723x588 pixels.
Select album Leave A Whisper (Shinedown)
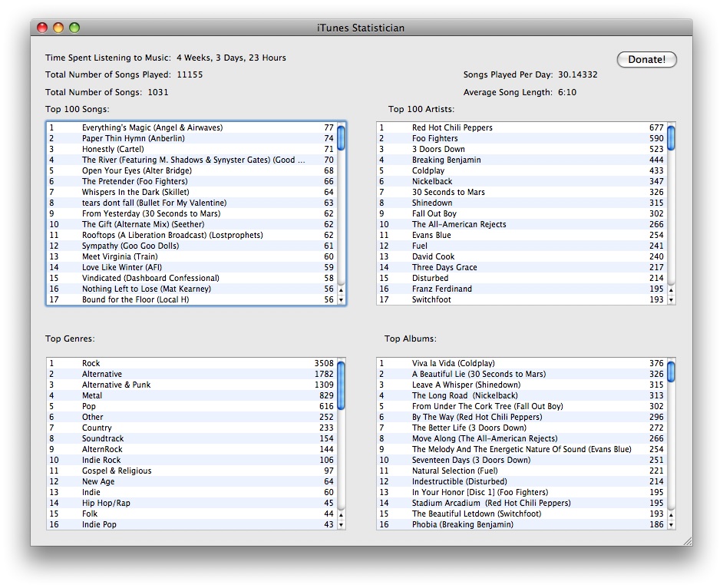pyautogui.click(x=521, y=385)
